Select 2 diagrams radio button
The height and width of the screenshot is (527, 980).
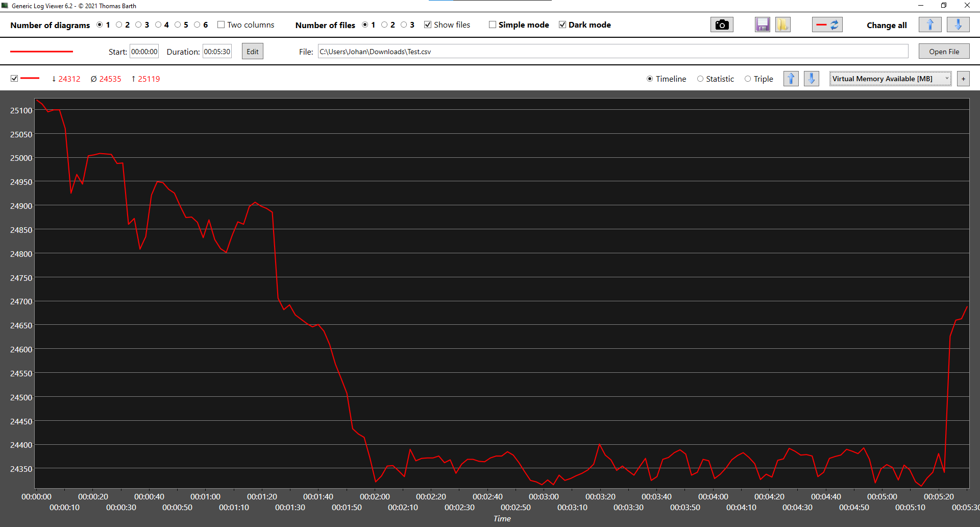pos(119,25)
